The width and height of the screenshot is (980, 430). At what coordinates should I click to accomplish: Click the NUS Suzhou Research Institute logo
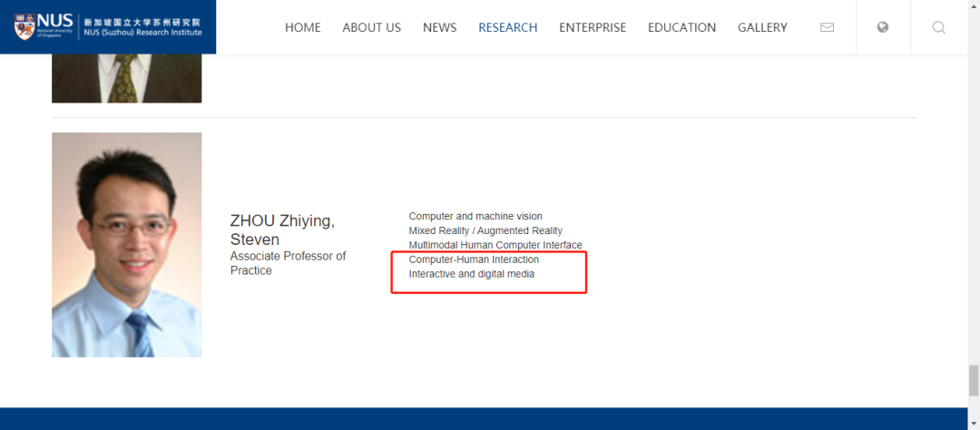point(108,26)
